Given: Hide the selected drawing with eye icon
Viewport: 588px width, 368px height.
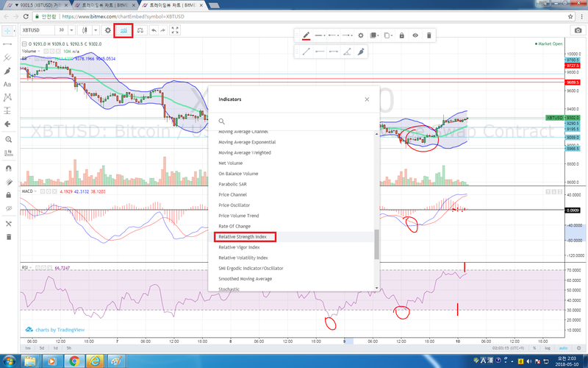Looking at the screenshot, I should coord(415,35).
